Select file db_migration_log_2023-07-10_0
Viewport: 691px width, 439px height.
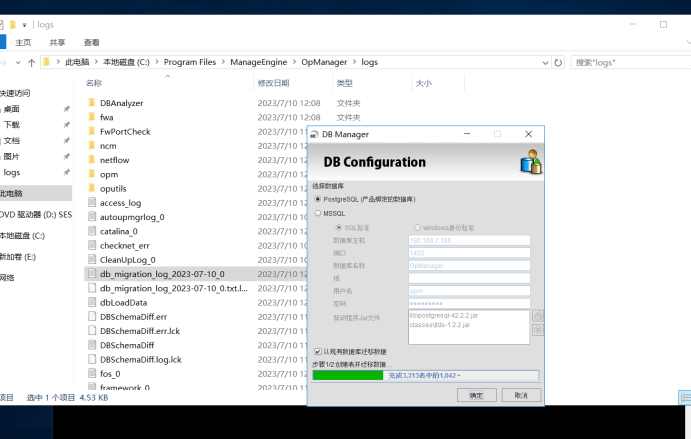pos(162,274)
